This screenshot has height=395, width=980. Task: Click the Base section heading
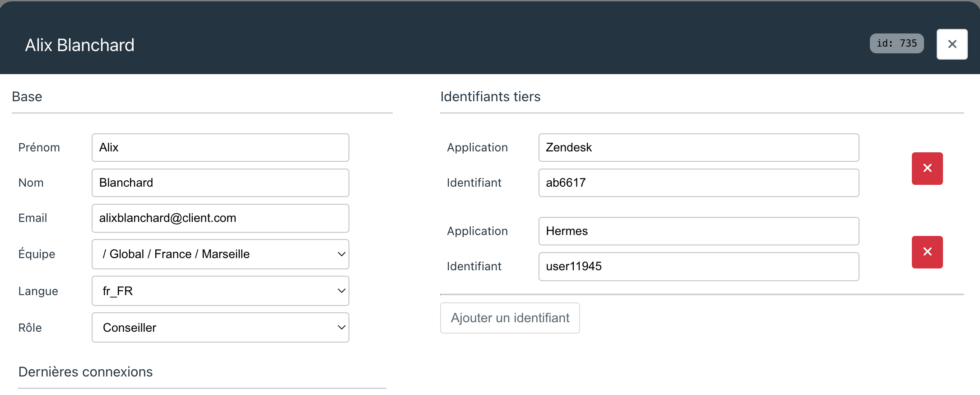click(x=27, y=97)
